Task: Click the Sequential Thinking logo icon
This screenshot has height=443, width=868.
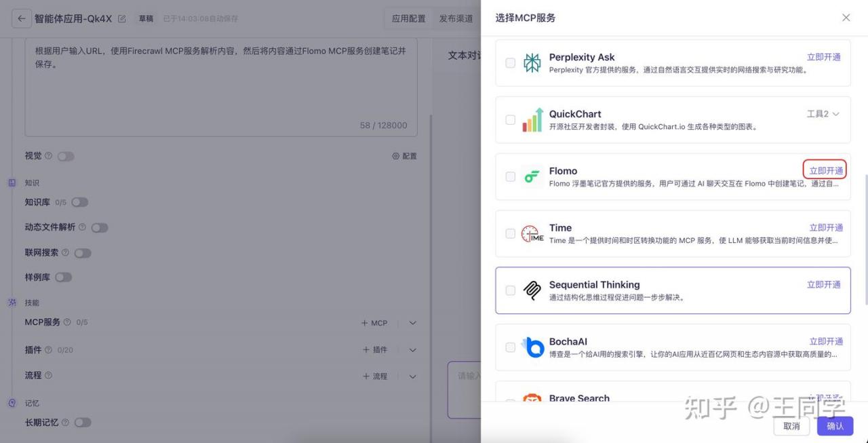Action: 532,290
